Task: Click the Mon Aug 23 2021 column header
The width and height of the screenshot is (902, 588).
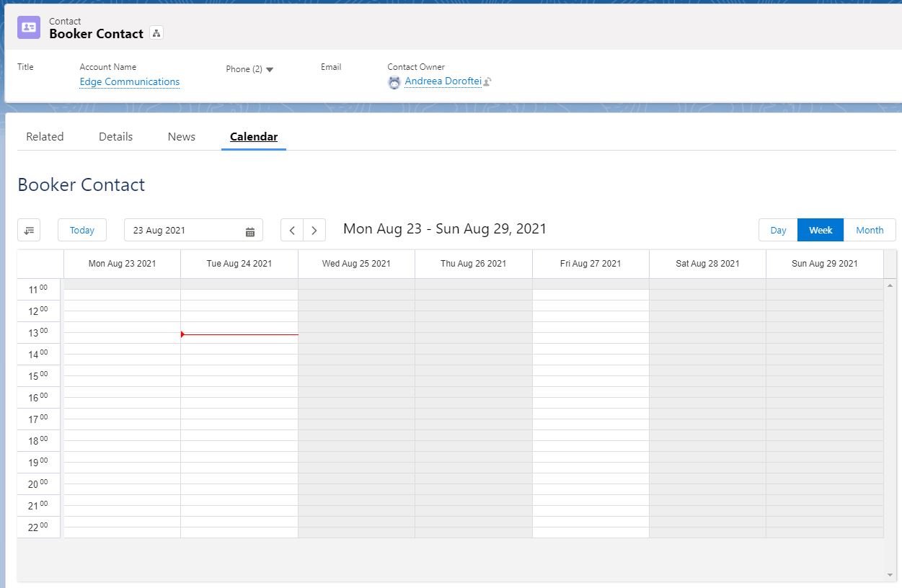Action: point(122,264)
